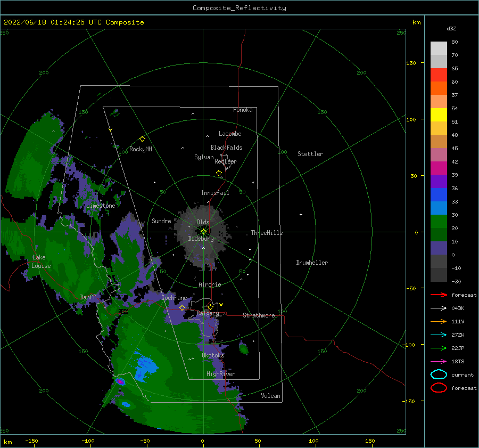Click the Blackfalds city label
Screen dimensions: 479x448
click(226, 148)
